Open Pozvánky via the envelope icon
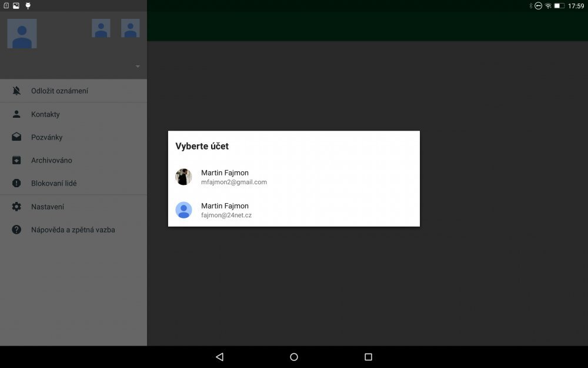588x368 pixels. [16, 137]
